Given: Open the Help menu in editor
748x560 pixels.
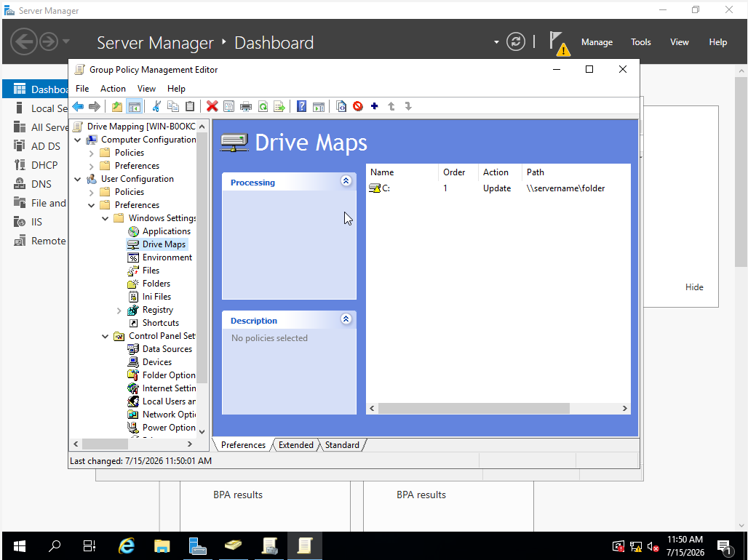Looking at the screenshot, I should pos(176,89).
